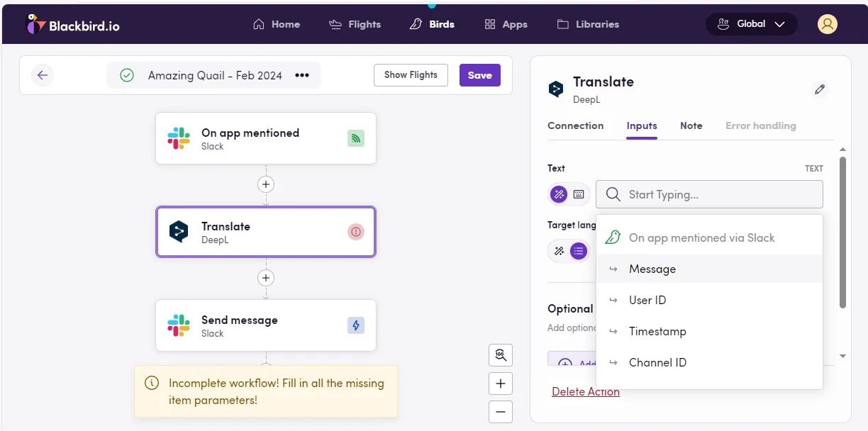Viewport: 868px width, 431px height.
Task: Click the DeepL Translate icon in the panel header
Action: pos(555,88)
